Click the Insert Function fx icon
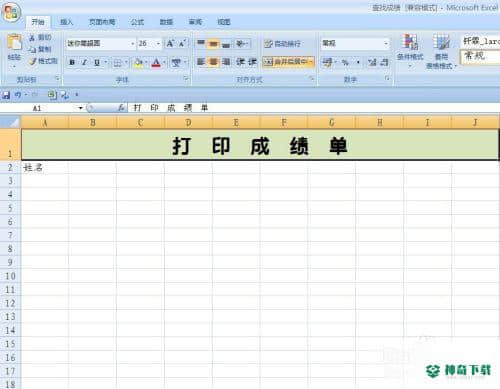This screenshot has height=389, width=500. coord(121,108)
